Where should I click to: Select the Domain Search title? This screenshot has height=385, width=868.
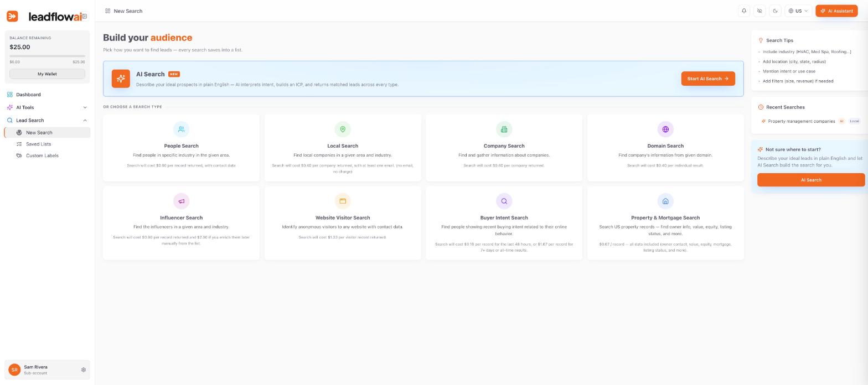click(x=665, y=146)
